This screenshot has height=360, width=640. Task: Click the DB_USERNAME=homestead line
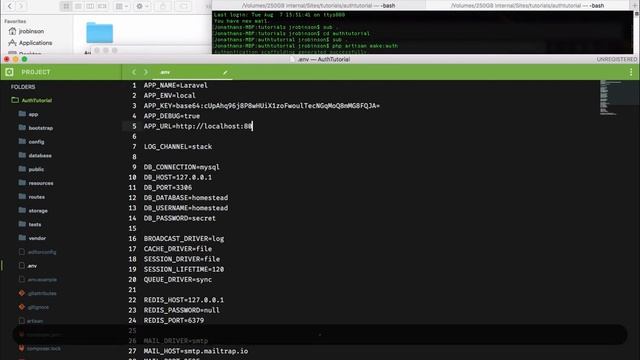pyautogui.click(x=186, y=208)
